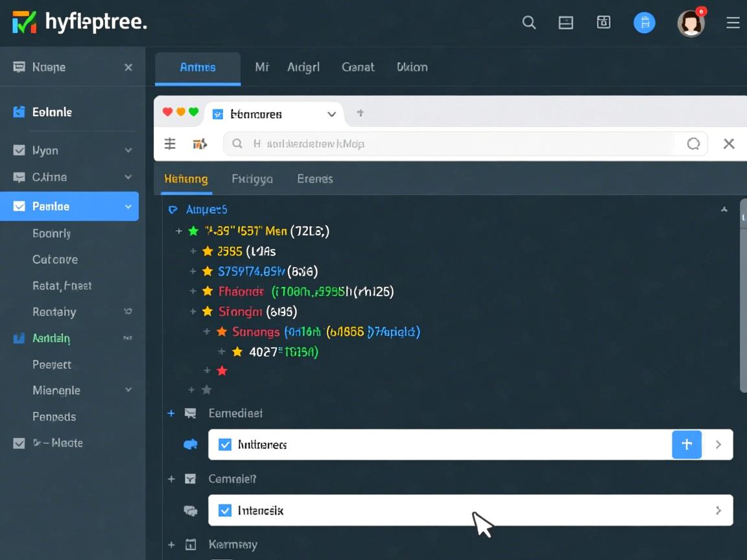
Task: Open the browser tab dropdown arrow
Action: coord(331,114)
